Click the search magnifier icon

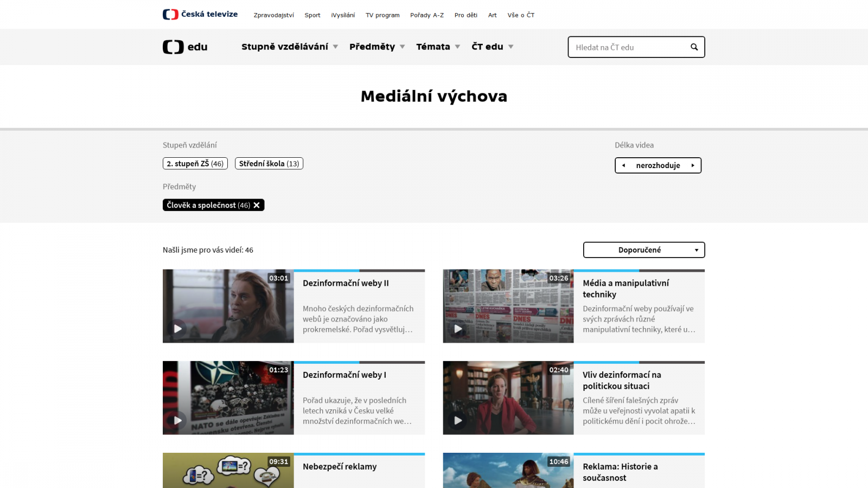point(694,47)
